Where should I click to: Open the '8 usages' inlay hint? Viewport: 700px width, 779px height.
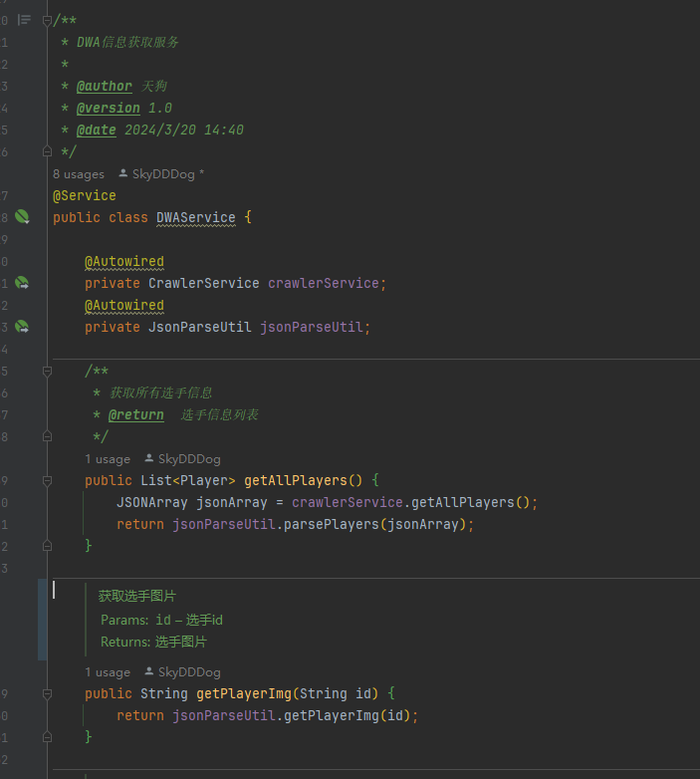pos(79,174)
